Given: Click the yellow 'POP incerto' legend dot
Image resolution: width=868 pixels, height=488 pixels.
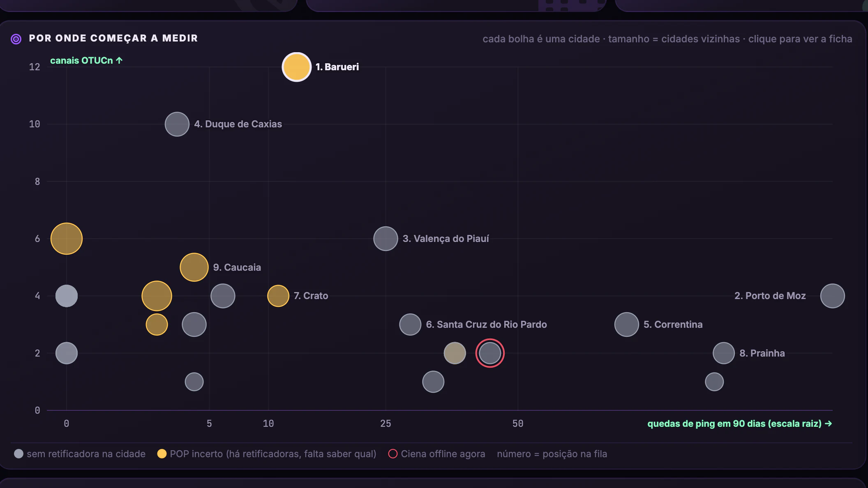Looking at the screenshot, I should [162, 453].
